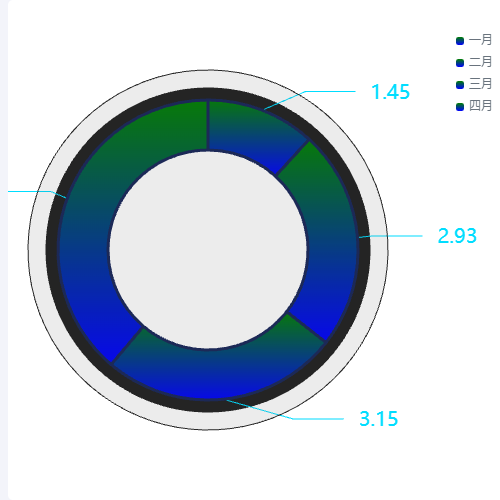This screenshot has width=500, height=500.
Task: Toggle the 一月 series via legend text
Action: point(480,40)
